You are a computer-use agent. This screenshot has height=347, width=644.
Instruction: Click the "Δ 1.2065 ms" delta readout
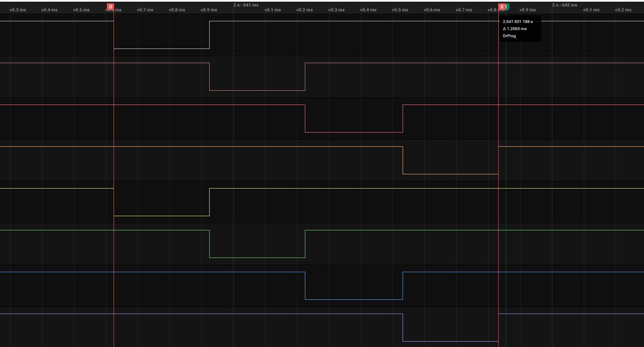[x=515, y=29]
